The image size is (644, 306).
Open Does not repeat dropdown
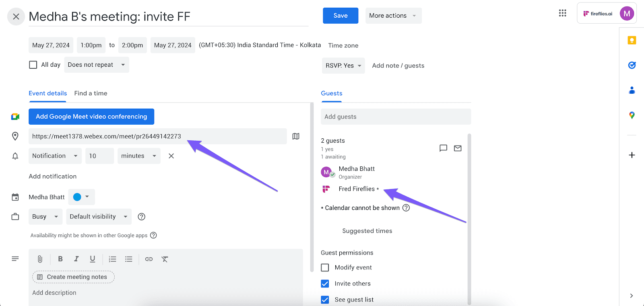[97, 65]
